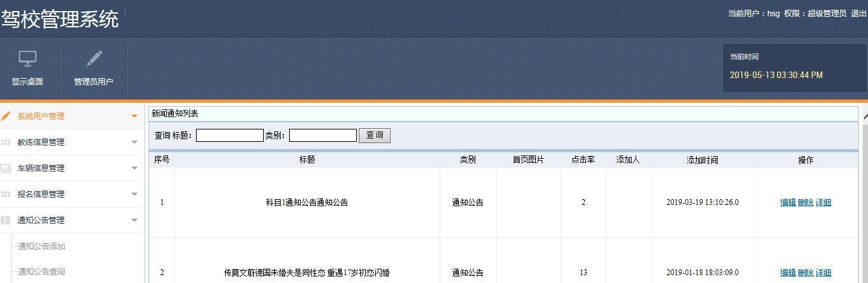868x283 pixels.
Task: Click the 标题 column header
Action: point(307,159)
